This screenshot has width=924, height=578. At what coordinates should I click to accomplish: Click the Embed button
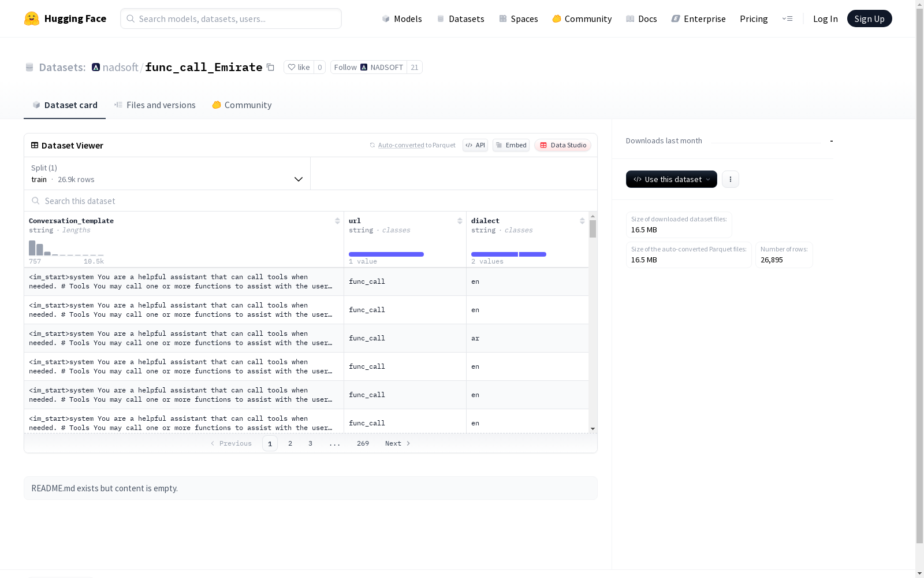coord(511,145)
